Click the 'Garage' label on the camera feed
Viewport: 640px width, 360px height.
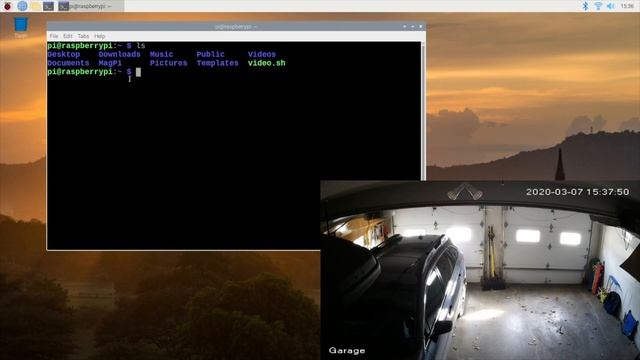click(x=347, y=351)
